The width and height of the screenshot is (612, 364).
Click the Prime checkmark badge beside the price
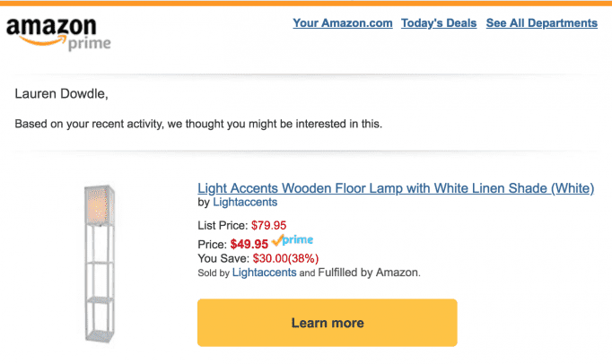click(293, 240)
